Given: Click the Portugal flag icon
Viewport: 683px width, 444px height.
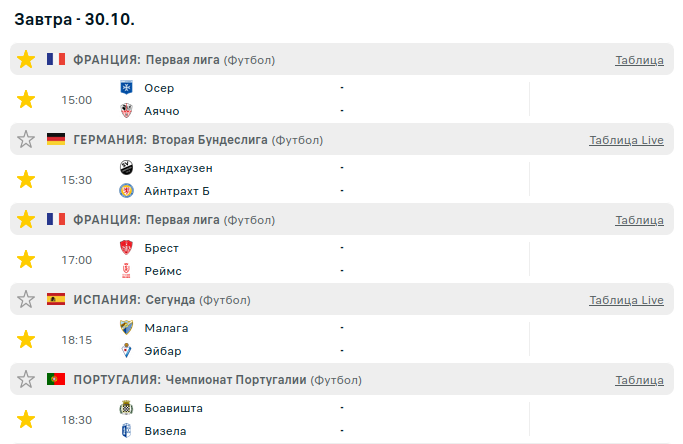Looking at the screenshot, I should 56,379.
